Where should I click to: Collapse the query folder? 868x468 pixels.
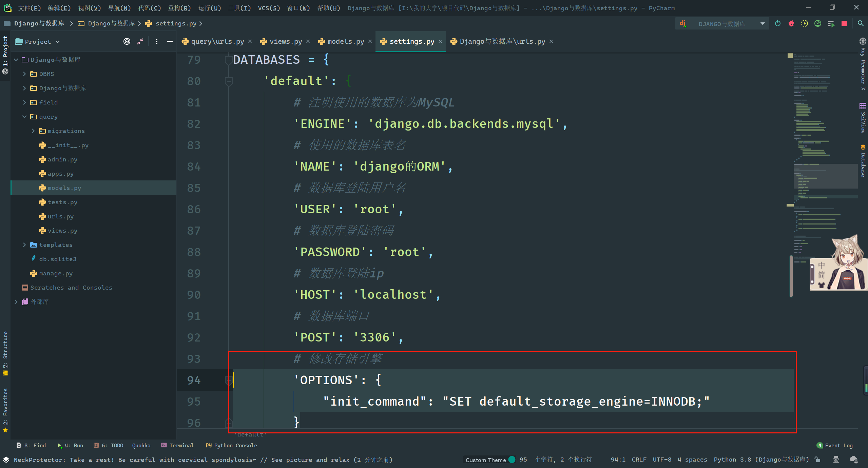pyautogui.click(x=24, y=117)
